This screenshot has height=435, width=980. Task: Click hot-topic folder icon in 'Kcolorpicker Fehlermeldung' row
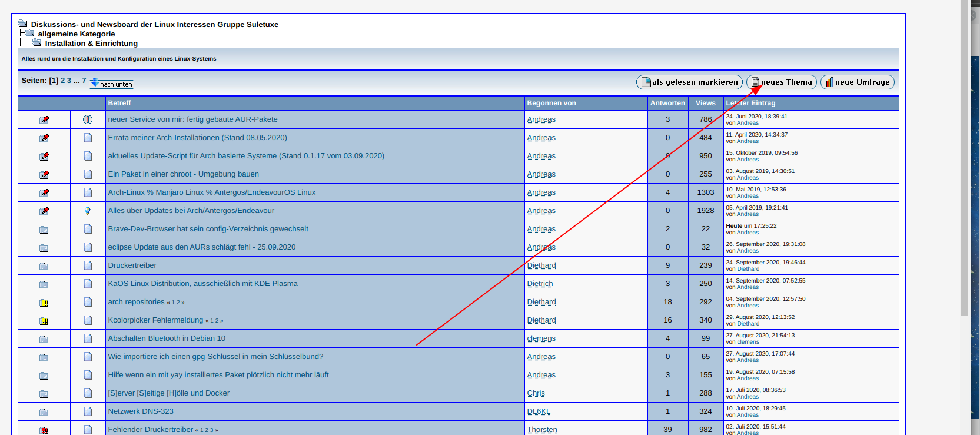pos(44,321)
